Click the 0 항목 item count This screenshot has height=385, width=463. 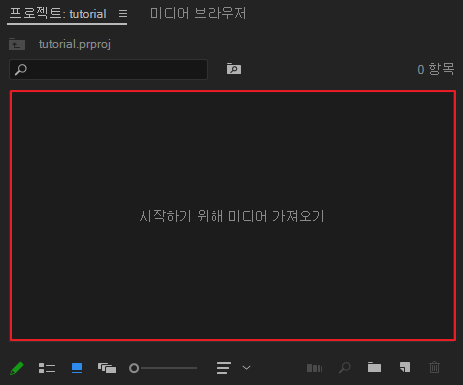click(x=436, y=69)
